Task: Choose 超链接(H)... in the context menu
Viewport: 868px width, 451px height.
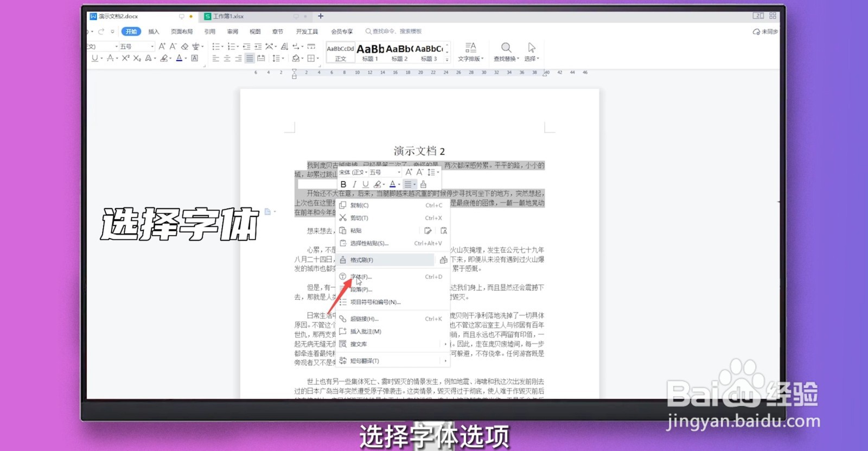Action: [392, 319]
